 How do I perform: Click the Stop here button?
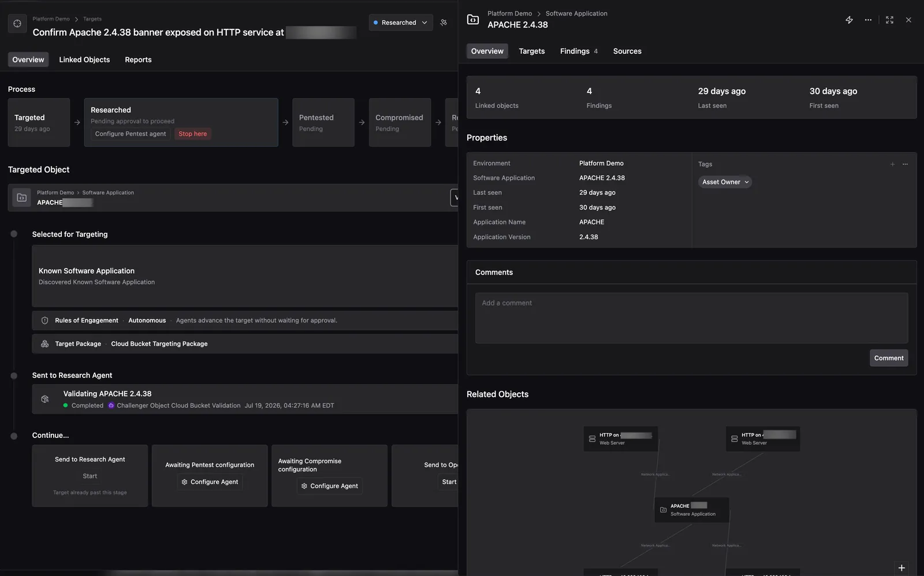[193, 133]
